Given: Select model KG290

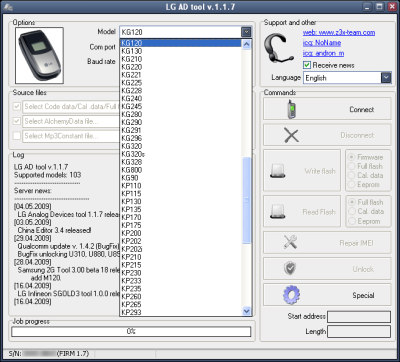Looking at the screenshot, I should [180, 122].
